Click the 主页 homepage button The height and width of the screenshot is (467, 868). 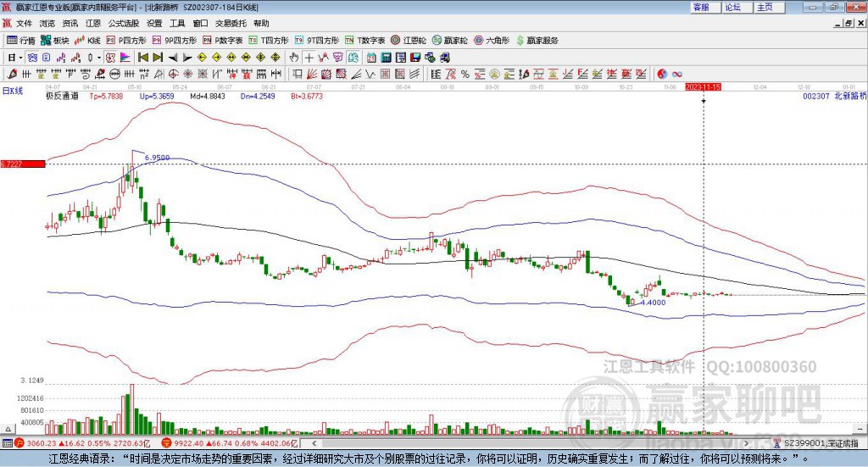pyautogui.click(x=770, y=7)
